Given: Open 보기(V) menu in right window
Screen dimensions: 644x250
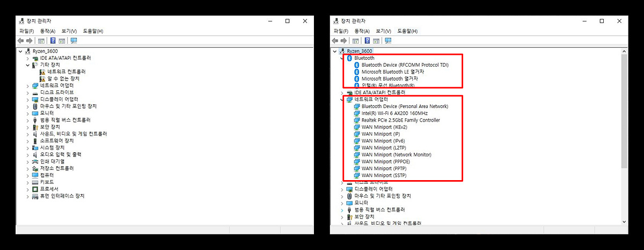Looking at the screenshot, I should 383,31.
